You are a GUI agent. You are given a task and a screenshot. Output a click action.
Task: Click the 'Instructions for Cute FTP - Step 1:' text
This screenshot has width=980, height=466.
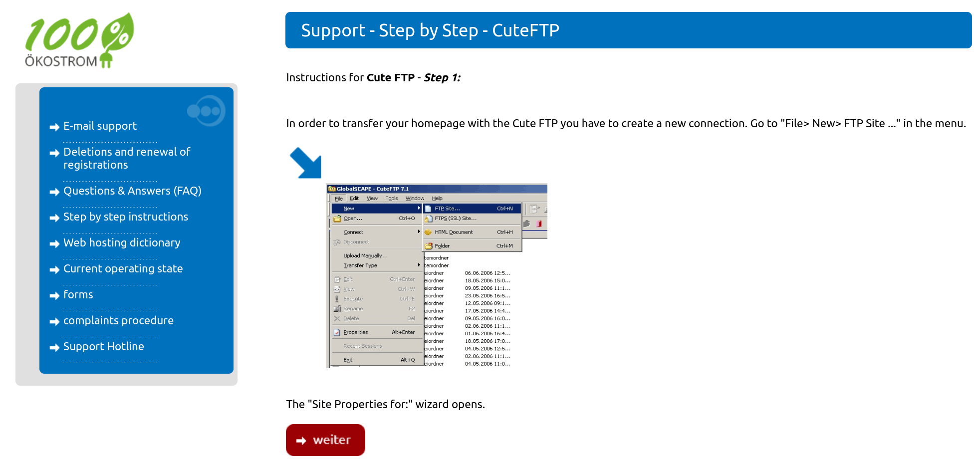(373, 78)
